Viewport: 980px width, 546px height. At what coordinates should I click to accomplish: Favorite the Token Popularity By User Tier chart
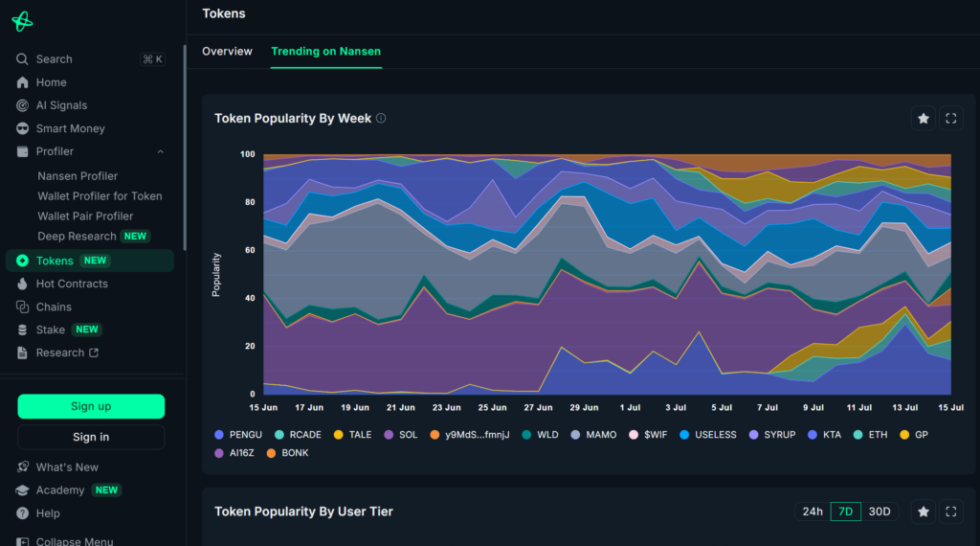pos(924,512)
